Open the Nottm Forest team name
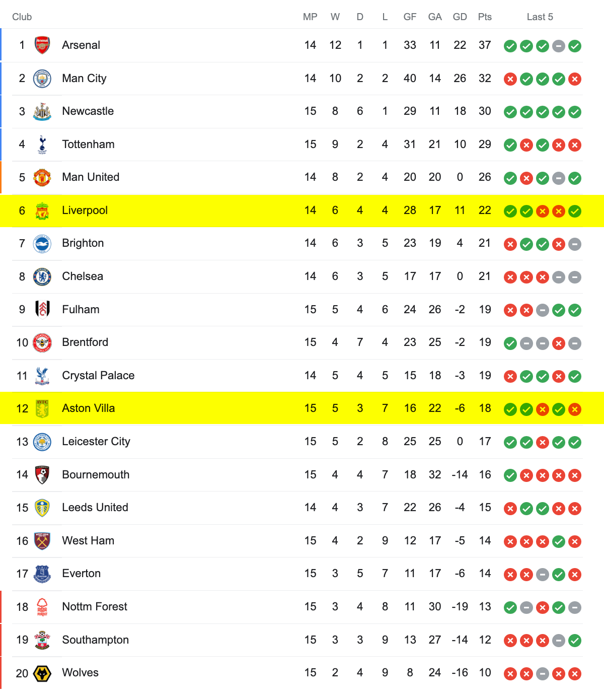This screenshot has width=604, height=700. (95, 607)
